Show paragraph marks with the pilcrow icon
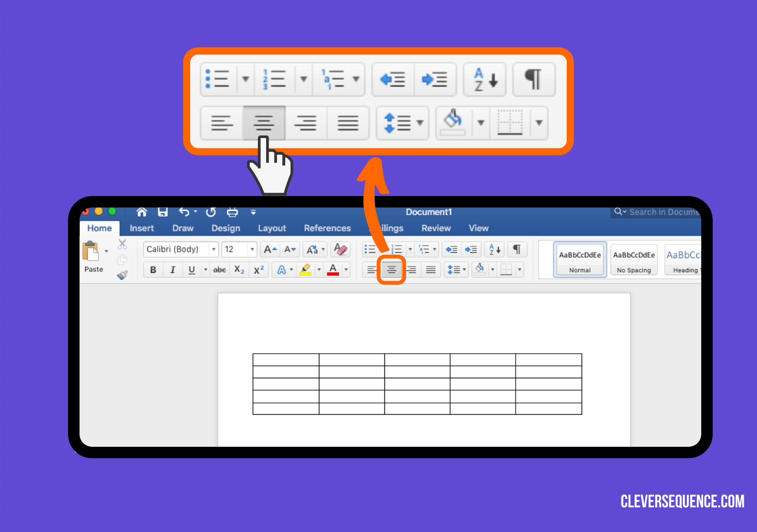 tap(517, 249)
